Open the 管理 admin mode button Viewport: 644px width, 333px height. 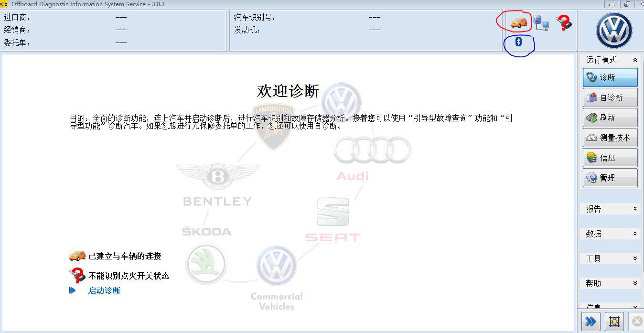(x=610, y=178)
